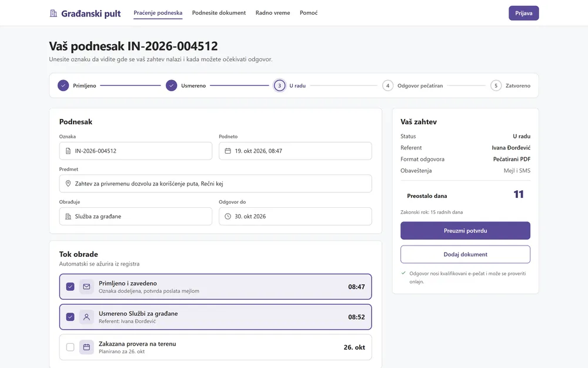
Task: Click the Građanski pult building logo icon
Action: pos(54,14)
